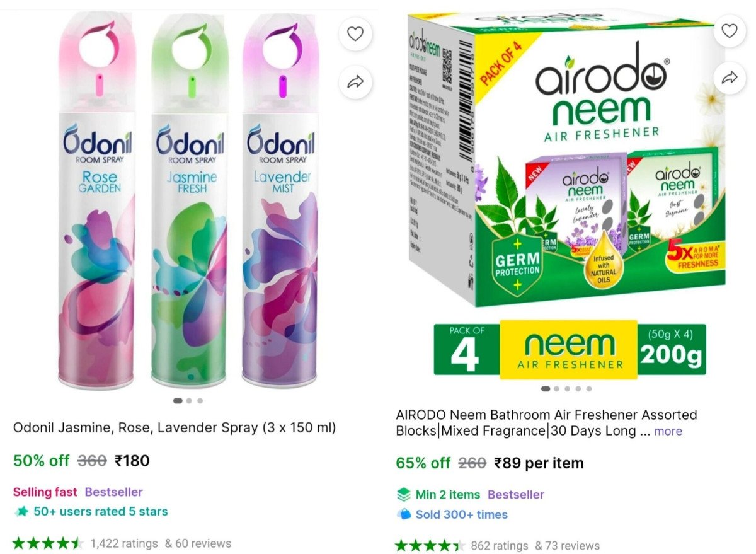Tap Min 2 items requirement text
The image size is (756, 554).
click(x=447, y=494)
